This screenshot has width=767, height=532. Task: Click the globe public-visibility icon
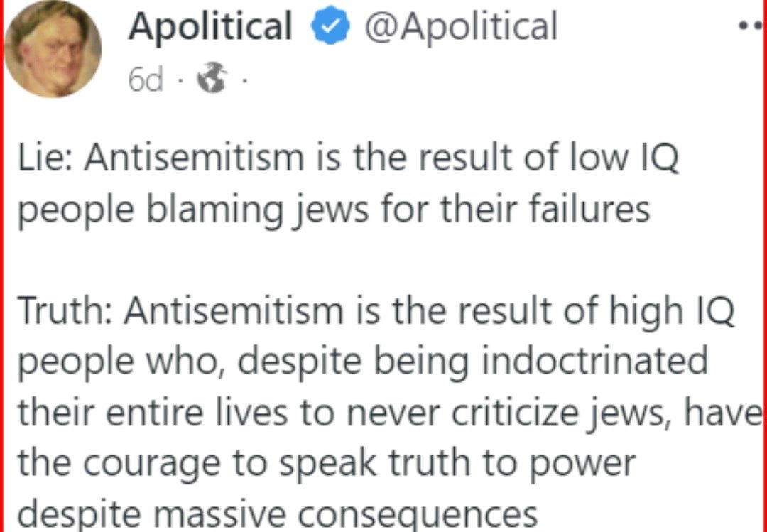(212, 79)
